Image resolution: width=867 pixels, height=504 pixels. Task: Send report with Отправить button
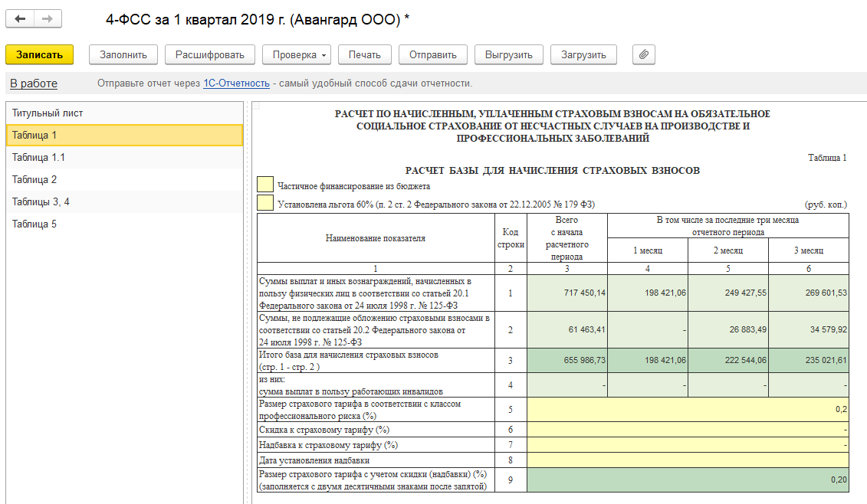(x=432, y=54)
